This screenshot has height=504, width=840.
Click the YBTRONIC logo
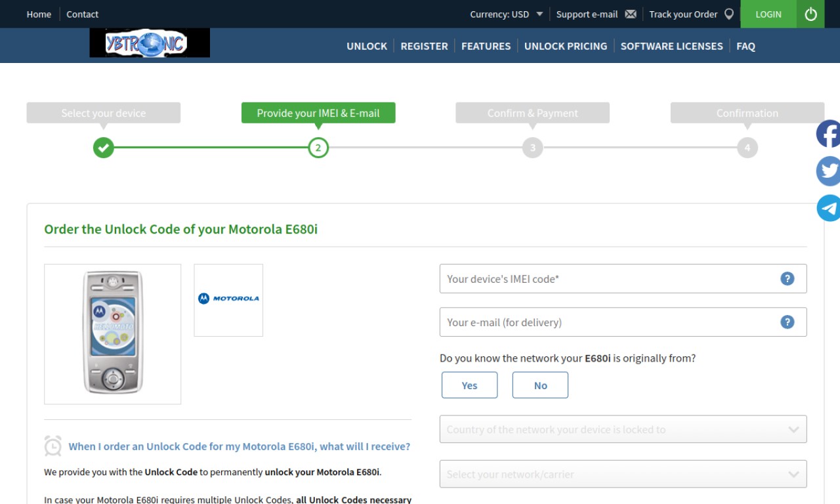click(x=150, y=43)
